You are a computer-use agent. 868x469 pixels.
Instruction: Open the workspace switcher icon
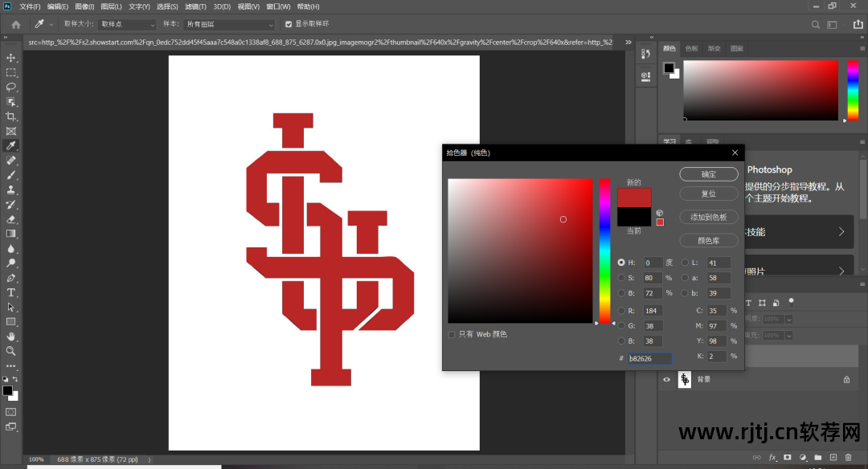832,24
